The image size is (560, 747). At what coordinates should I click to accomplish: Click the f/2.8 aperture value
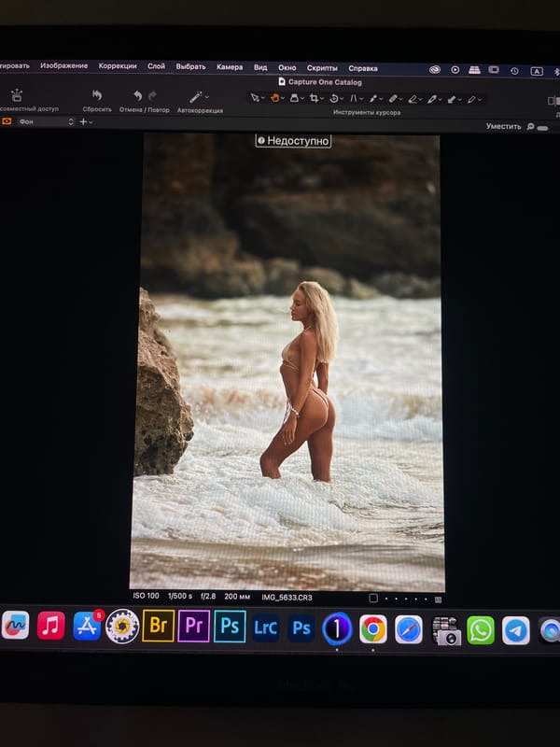tap(208, 596)
